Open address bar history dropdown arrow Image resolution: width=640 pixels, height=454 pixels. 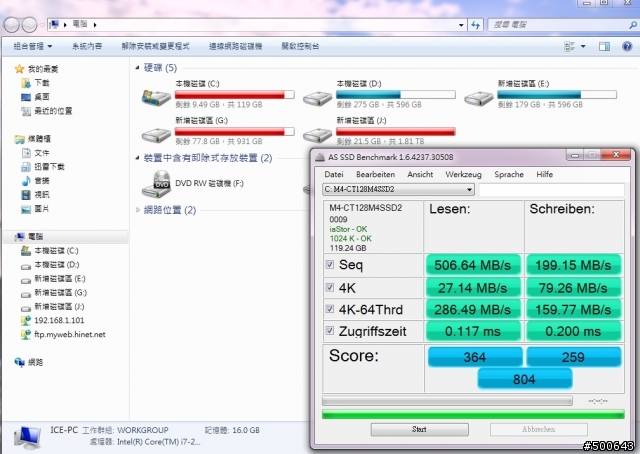(461, 25)
